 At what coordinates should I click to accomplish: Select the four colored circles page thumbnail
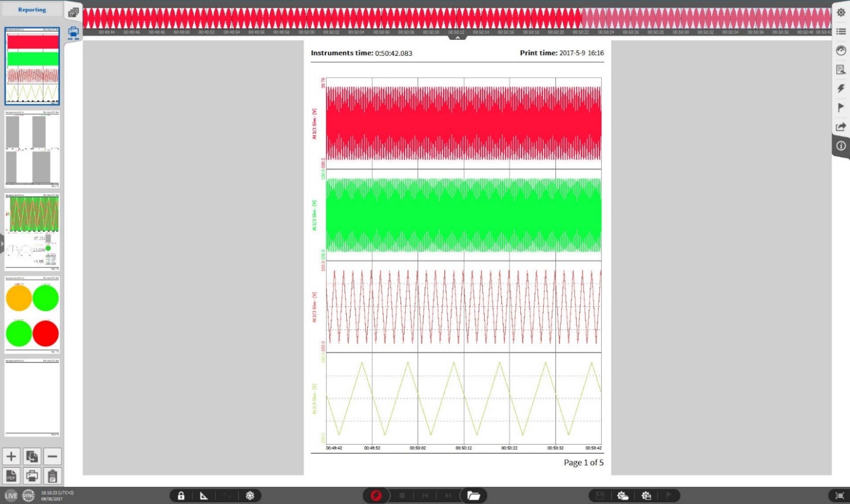point(32,315)
